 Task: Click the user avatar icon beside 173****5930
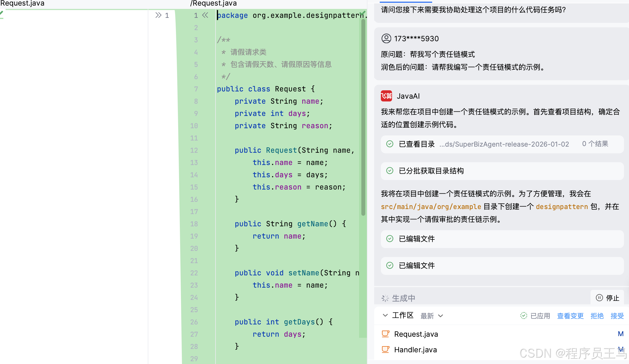click(386, 38)
